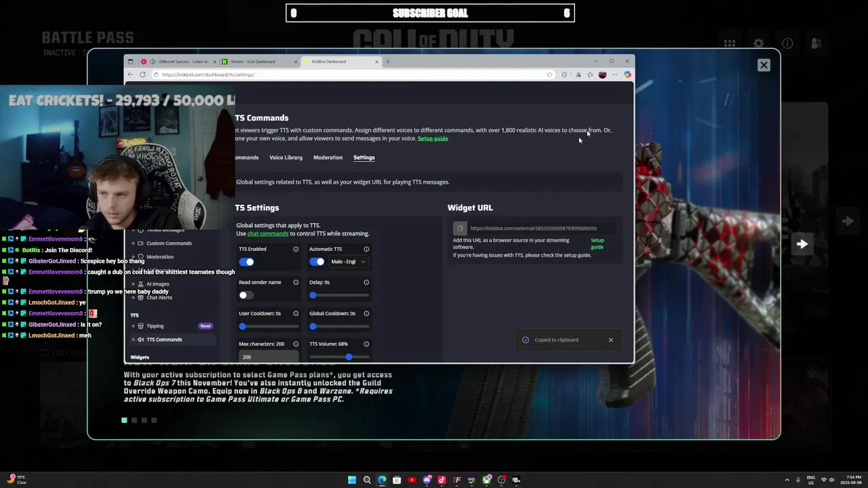Toggle Automatic TTS switch
Viewport: 868px width, 488px height.
click(317, 262)
